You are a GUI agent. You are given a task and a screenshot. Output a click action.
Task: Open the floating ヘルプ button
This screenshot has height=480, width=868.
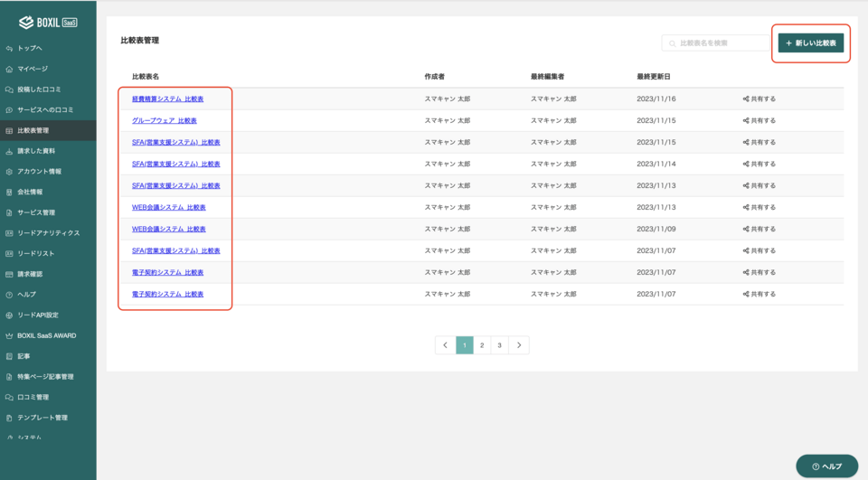pyautogui.click(x=826, y=466)
